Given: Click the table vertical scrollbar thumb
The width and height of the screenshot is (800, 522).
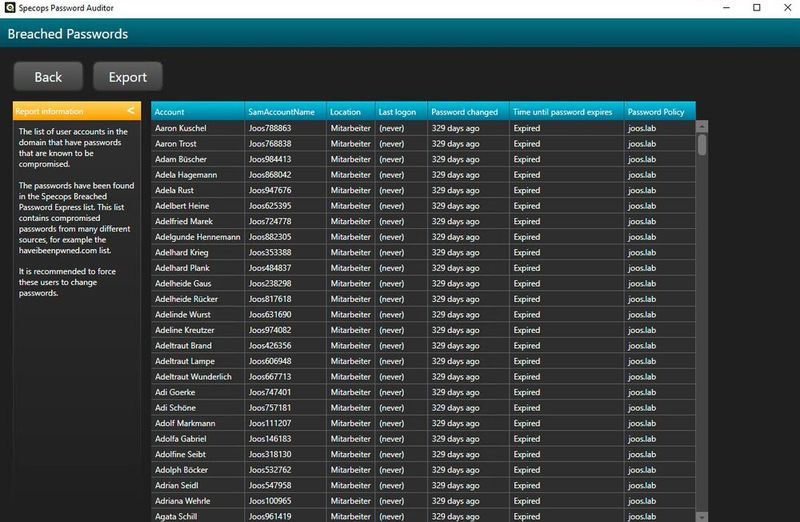Looking at the screenshot, I should 702,144.
